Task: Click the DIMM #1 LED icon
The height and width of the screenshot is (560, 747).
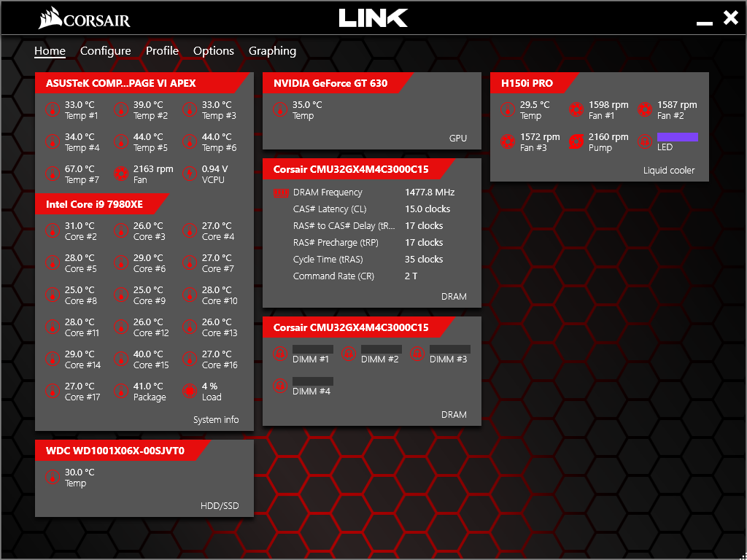Action: pyautogui.click(x=280, y=354)
